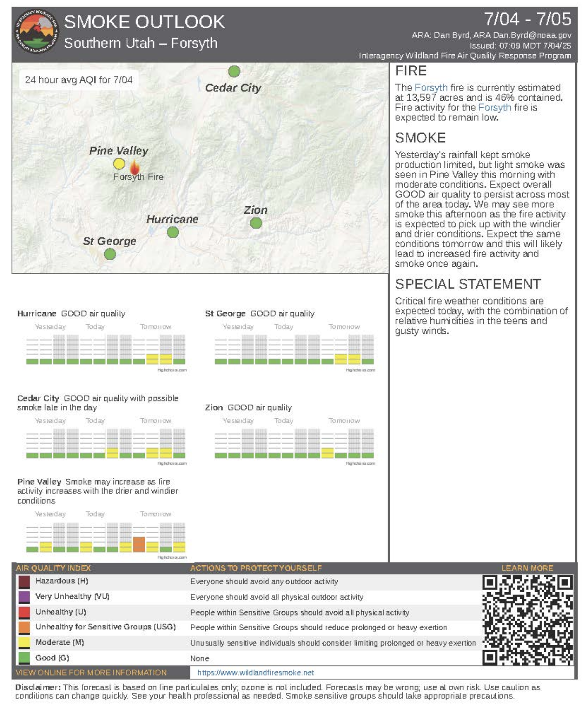
Task: Click the orange Unhealthy for Sensitive Groups swatch
Action: [24, 628]
